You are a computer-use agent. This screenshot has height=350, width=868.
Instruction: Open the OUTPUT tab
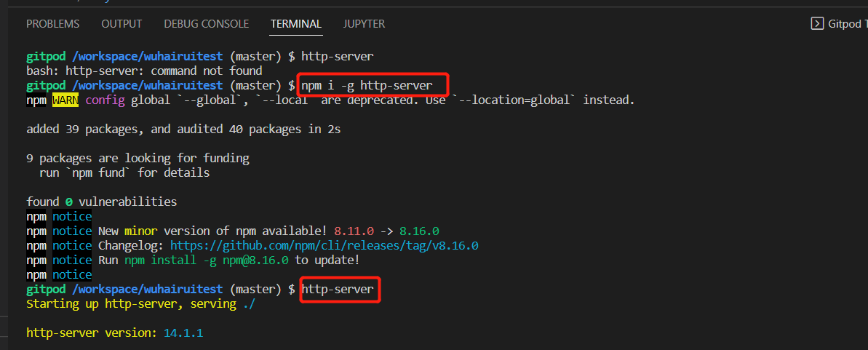point(122,24)
